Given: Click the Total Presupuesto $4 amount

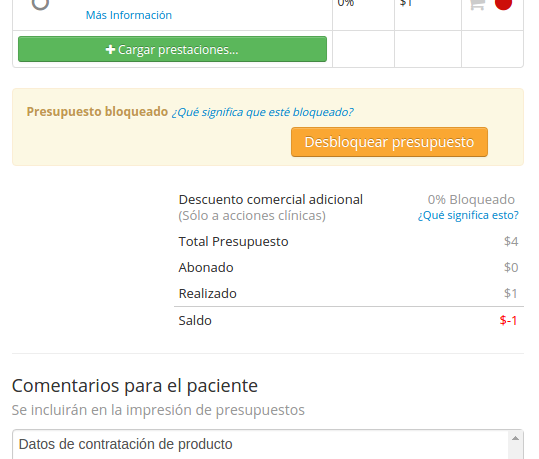Looking at the screenshot, I should [x=511, y=241].
